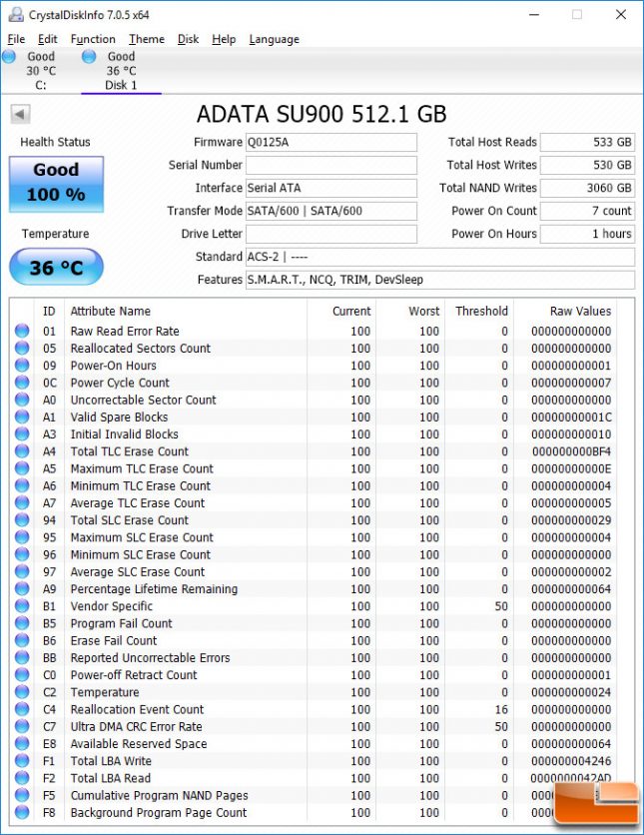Click the Features field with S.M.A.R.T., NCQ
This screenshot has width=644, height=835.
pyautogui.click(x=440, y=280)
